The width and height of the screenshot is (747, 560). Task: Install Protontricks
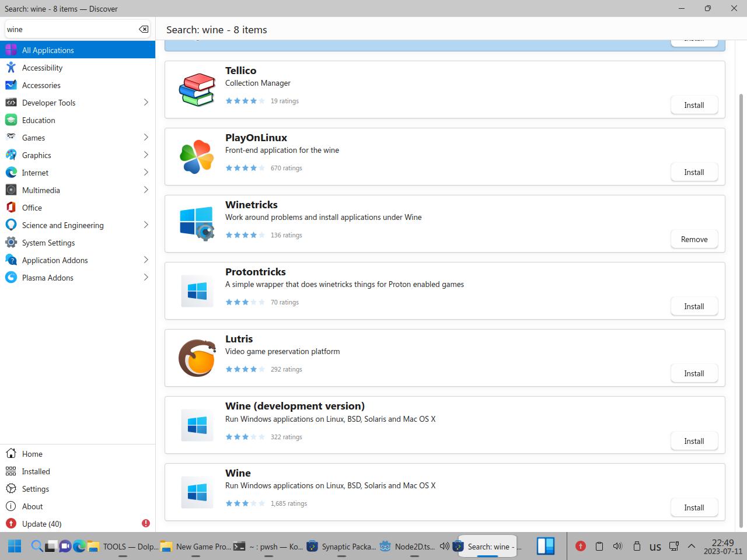click(694, 306)
